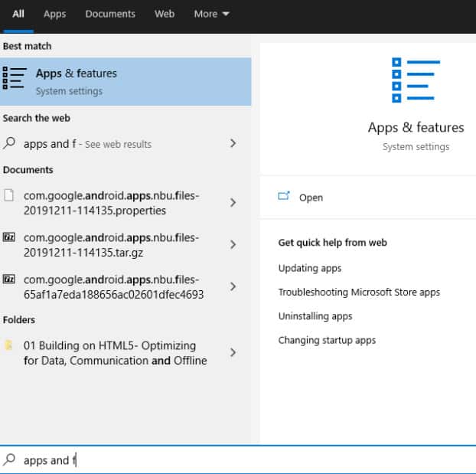Open the Changing startup apps link
Image resolution: width=476 pixels, height=474 pixels.
(x=327, y=340)
